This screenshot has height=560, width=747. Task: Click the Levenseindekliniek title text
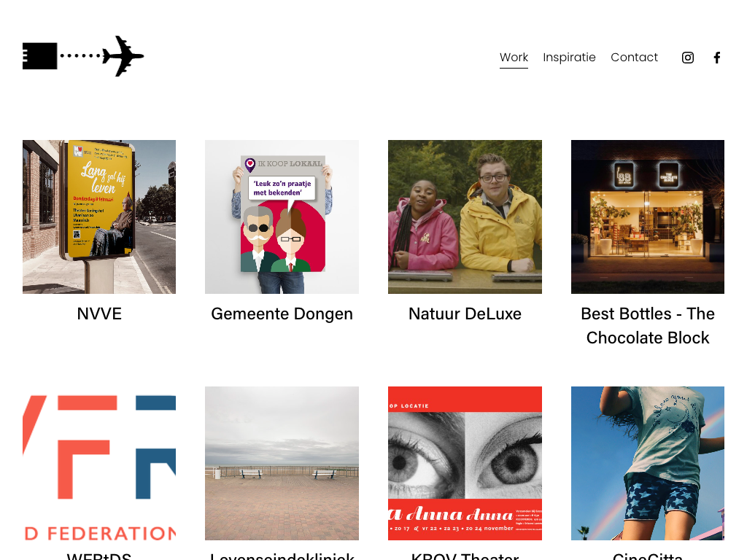(x=282, y=556)
